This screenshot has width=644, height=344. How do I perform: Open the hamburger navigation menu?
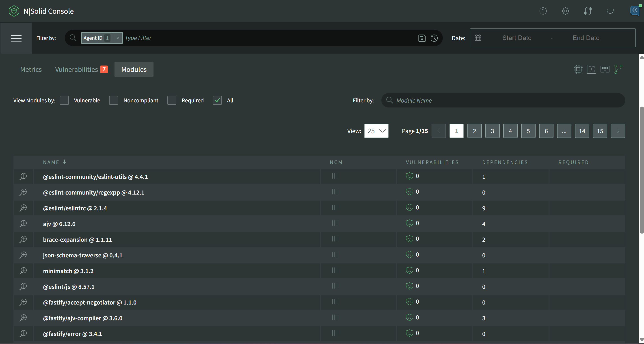(16, 38)
